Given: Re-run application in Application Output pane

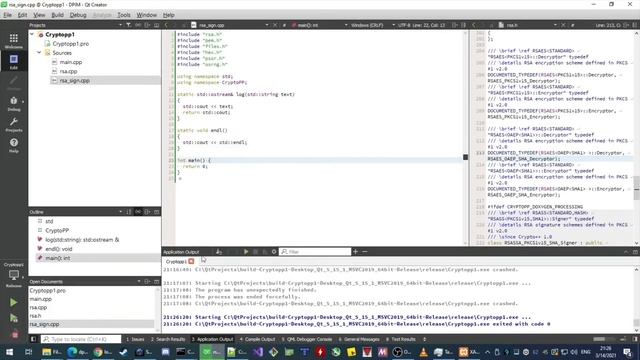Looking at the screenshot, I should (246, 252).
